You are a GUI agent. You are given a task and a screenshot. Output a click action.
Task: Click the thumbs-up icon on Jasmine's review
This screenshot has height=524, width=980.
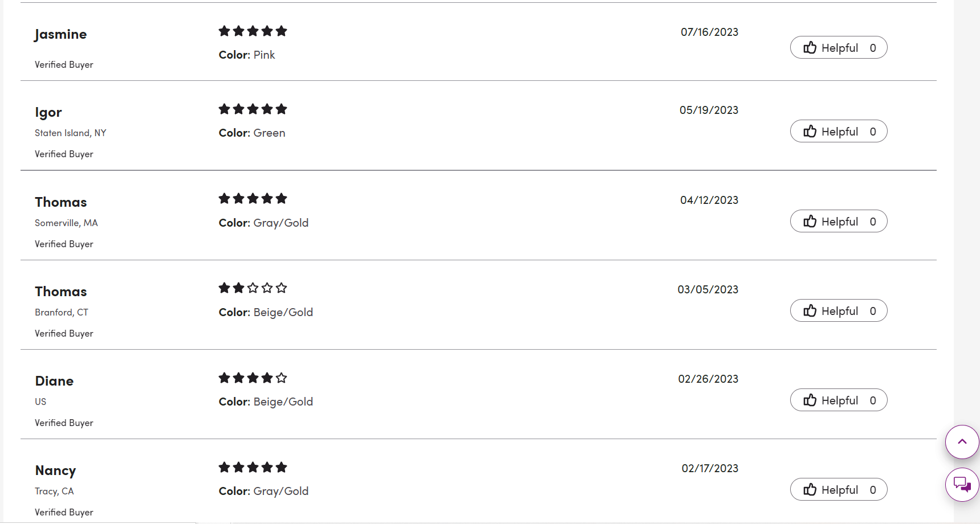pos(810,48)
